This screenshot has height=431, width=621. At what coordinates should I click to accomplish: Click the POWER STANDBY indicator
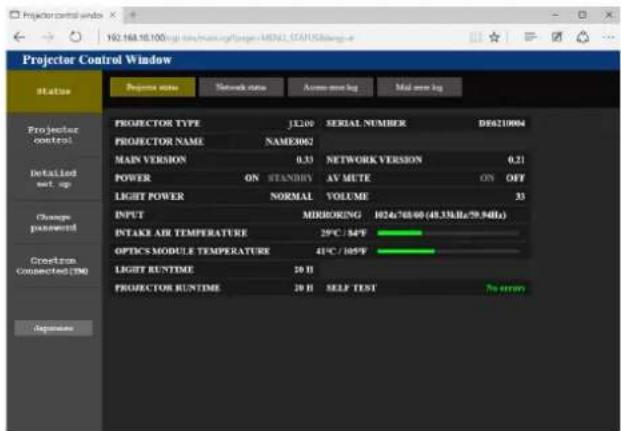coord(290,178)
